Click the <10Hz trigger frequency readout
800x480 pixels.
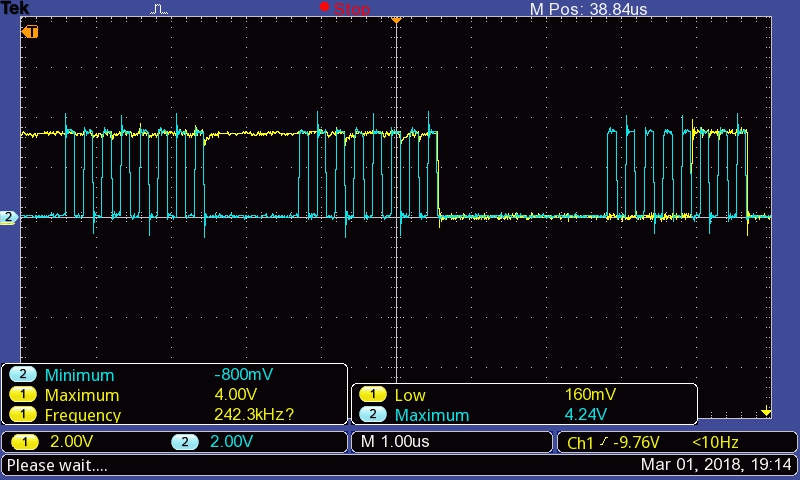(x=715, y=442)
